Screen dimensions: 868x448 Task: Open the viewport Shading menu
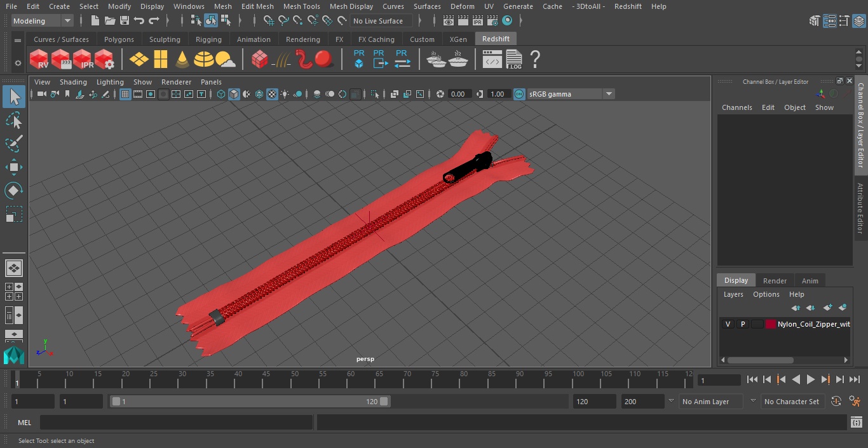point(73,82)
